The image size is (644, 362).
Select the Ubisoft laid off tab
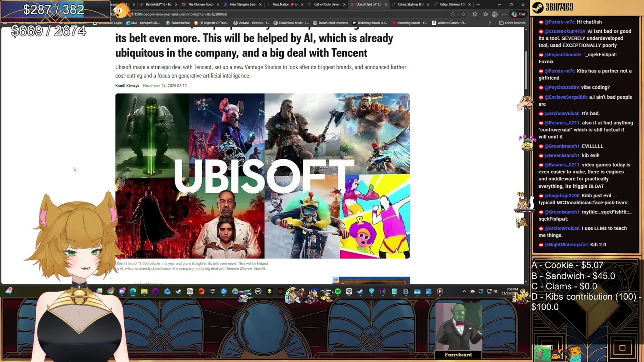[x=368, y=4]
